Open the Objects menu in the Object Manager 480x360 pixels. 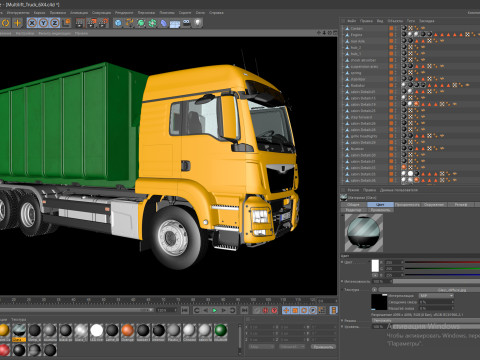point(395,21)
